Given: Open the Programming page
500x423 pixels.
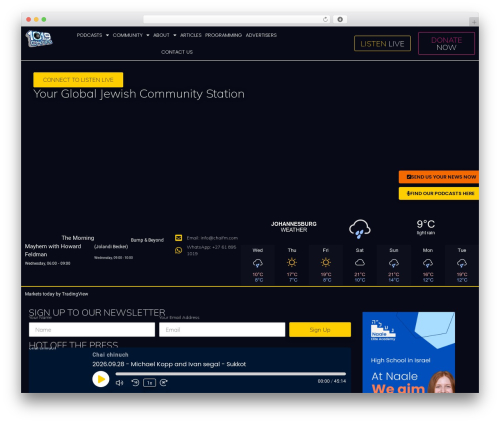Looking at the screenshot, I should click(223, 35).
